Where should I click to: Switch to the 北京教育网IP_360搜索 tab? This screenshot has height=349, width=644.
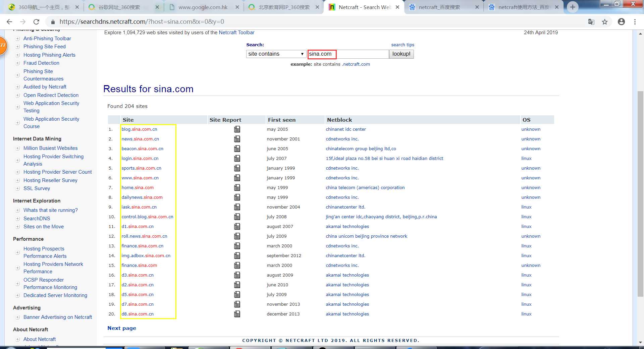284,7
